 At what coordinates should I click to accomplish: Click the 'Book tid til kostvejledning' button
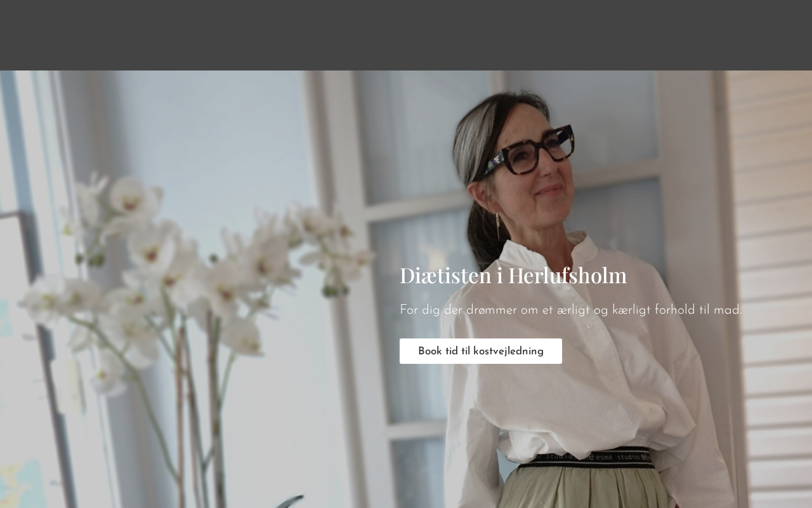coord(481,351)
